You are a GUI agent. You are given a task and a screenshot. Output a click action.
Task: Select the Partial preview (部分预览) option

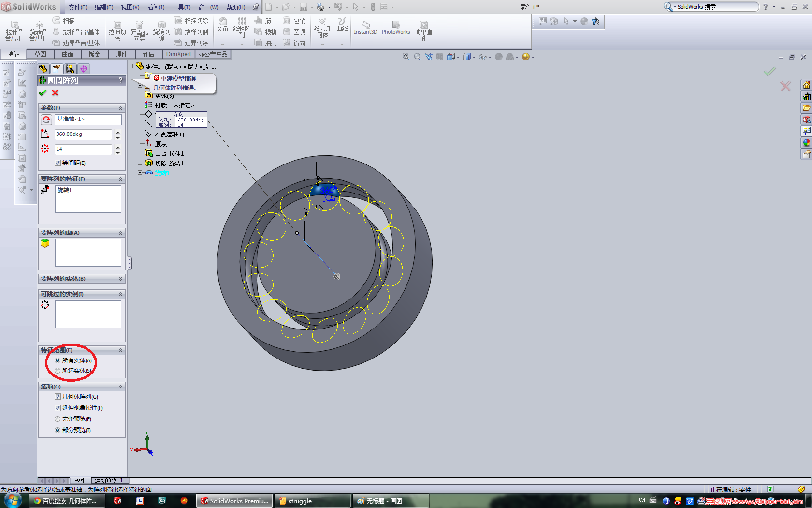58,430
